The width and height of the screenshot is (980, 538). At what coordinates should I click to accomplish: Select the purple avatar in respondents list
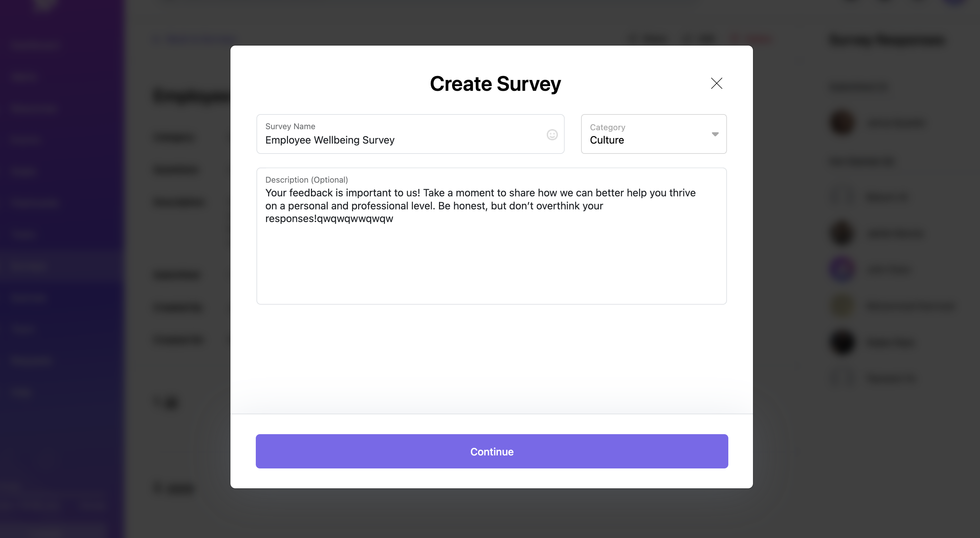(x=842, y=269)
